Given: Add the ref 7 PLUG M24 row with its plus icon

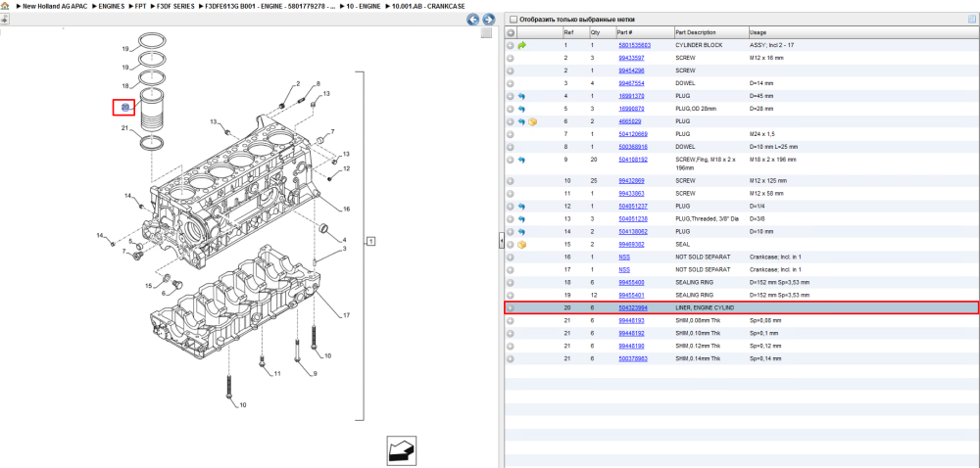Looking at the screenshot, I should click(511, 134).
